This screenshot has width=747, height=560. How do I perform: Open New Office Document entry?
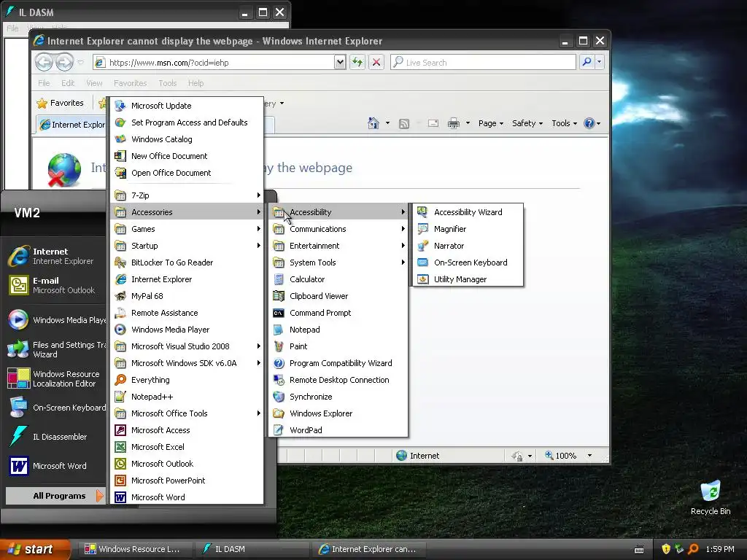coord(187,156)
